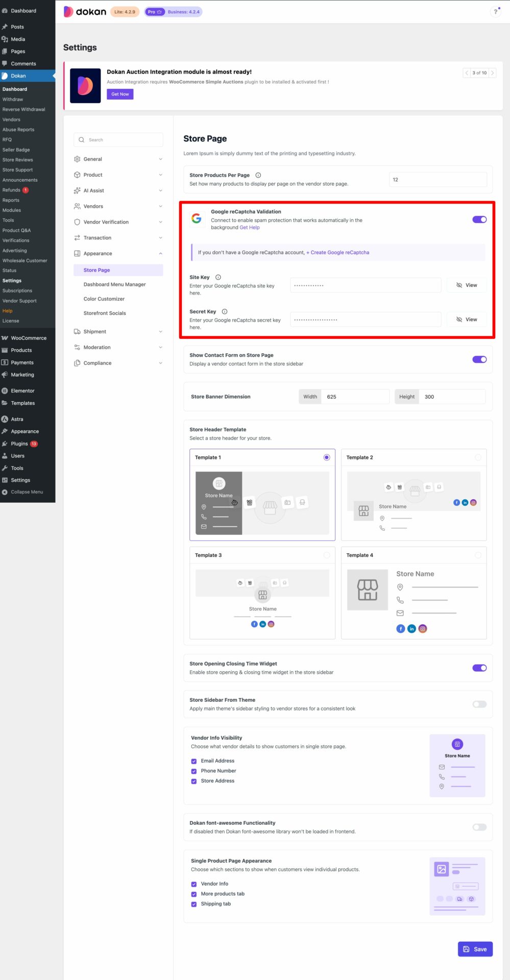Image resolution: width=510 pixels, height=980 pixels.
Task: Click the store banner Width input field
Action: [x=355, y=397]
